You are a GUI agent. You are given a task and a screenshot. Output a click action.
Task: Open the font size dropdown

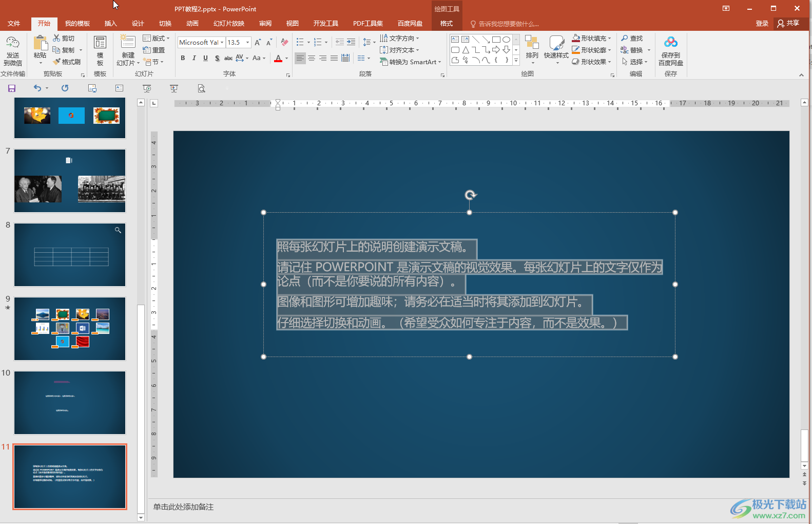click(x=248, y=43)
